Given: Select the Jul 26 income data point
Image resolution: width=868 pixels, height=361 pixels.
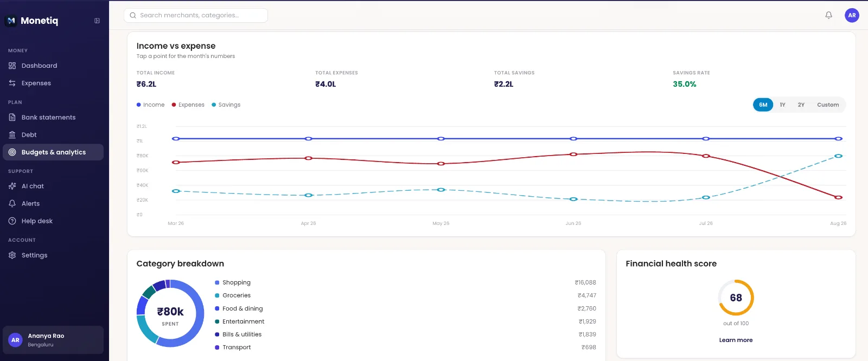Looking at the screenshot, I should click(706, 139).
